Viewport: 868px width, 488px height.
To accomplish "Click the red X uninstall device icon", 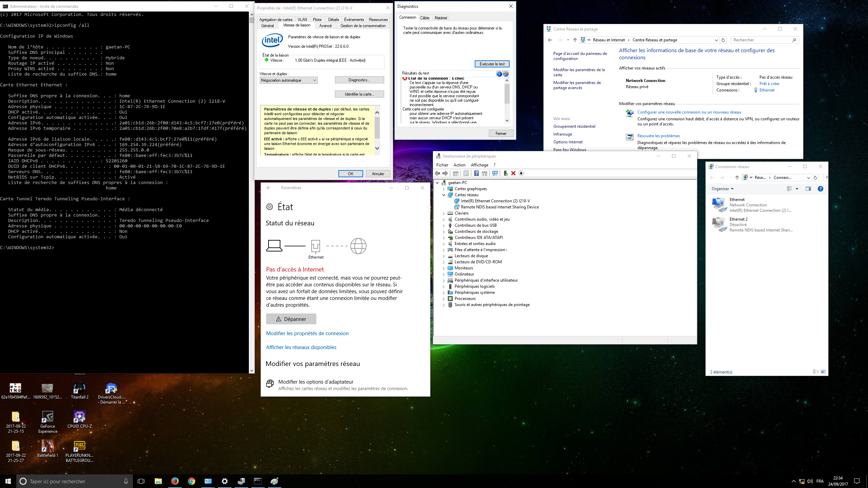I will point(513,173).
